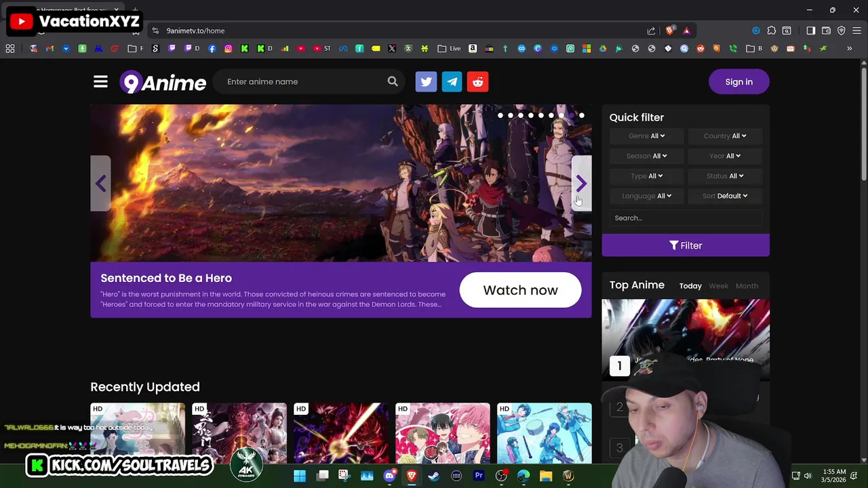Open the Type filter dropdown
Image resolution: width=868 pixels, height=488 pixels.
(x=646, y=176)
